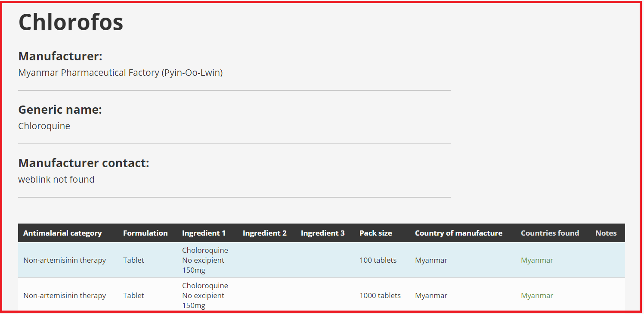Click Non-artemisinin therapy in the 100 tablets row
644x314 pixels.
click(65, 260)
